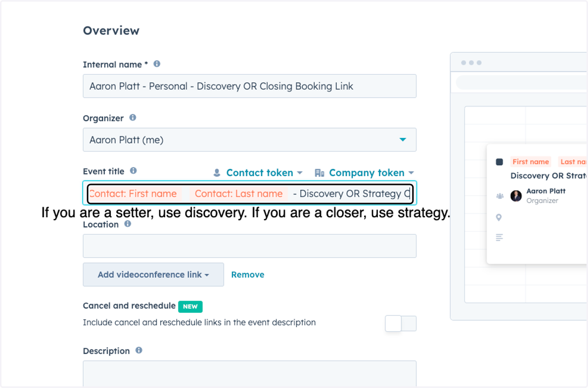Click the info icon next to Description
Screen dimensions: 588x388
click(139, 350)
